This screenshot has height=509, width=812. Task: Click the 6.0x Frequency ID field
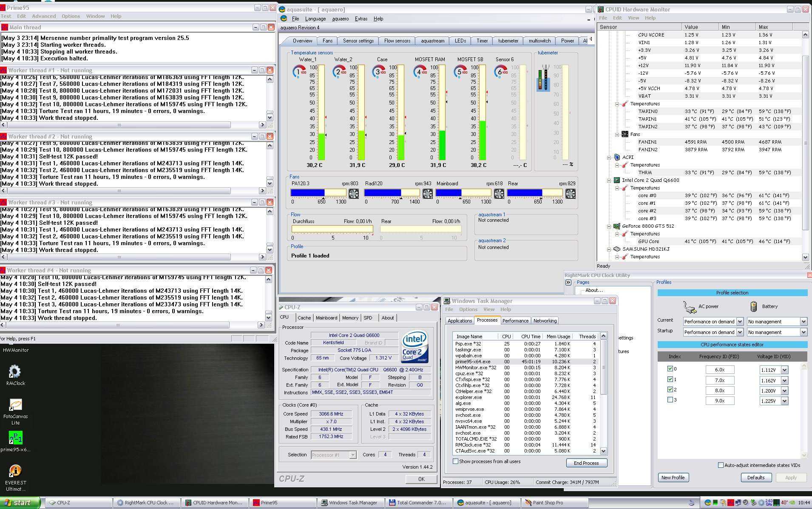pyautogui.click(x=719, y=370)
